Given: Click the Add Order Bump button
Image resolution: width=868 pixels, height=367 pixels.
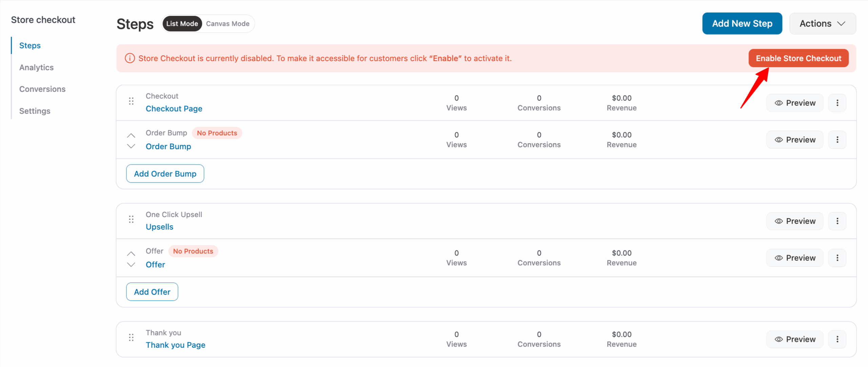Looking at the screenshot, I should [165, 174].
